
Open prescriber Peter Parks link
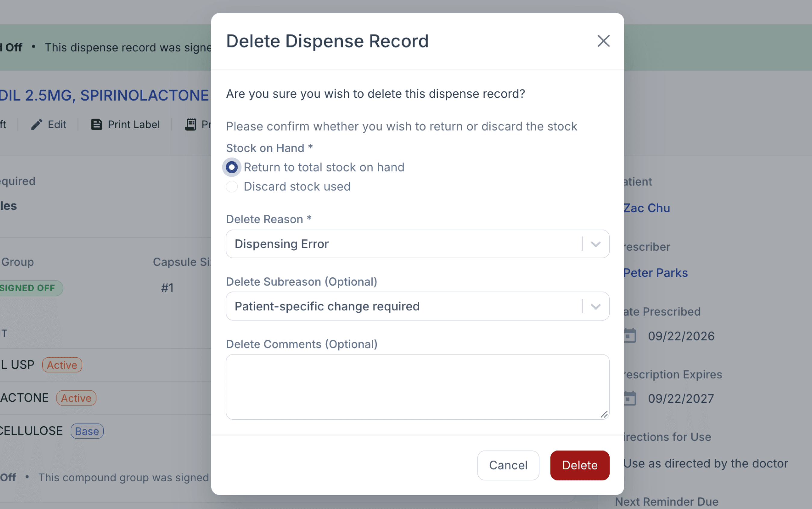point(655,273)
